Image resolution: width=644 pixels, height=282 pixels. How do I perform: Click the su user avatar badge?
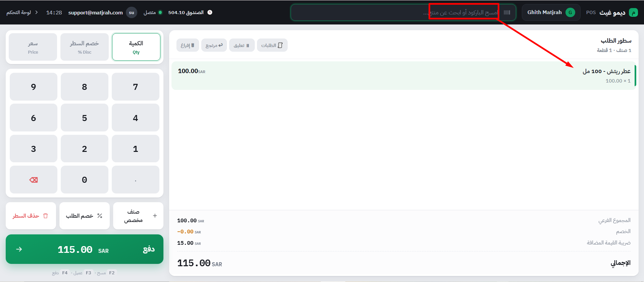pos(132,12)
